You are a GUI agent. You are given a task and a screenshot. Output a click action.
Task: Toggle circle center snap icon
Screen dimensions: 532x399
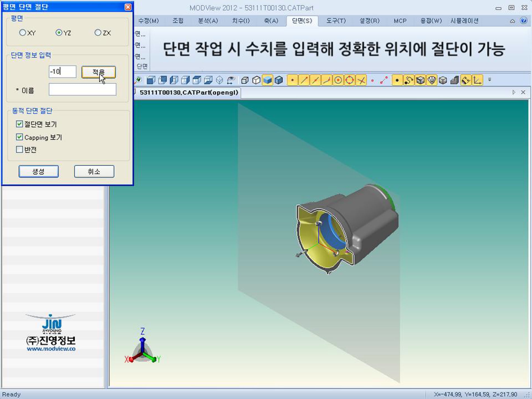tap(338, 80)
